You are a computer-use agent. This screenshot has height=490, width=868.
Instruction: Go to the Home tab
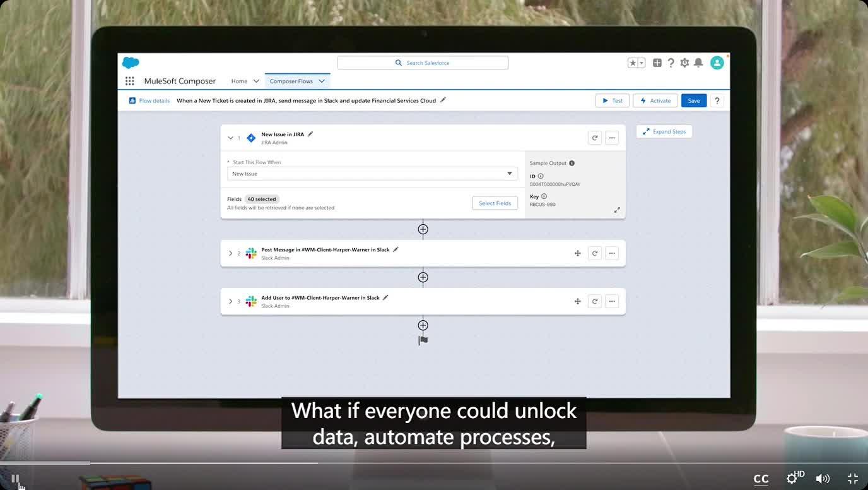(x=239, y=81)
